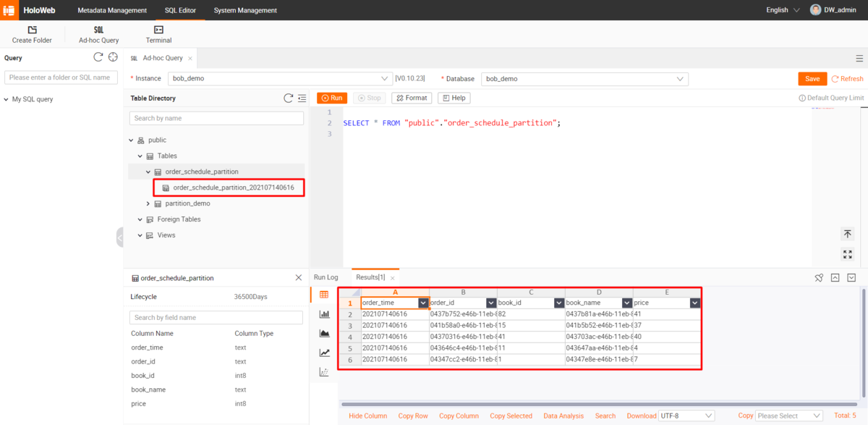This screenshot has width=868, height=425.
Task: Switch to table grid result view
Action: coord(324,295)
